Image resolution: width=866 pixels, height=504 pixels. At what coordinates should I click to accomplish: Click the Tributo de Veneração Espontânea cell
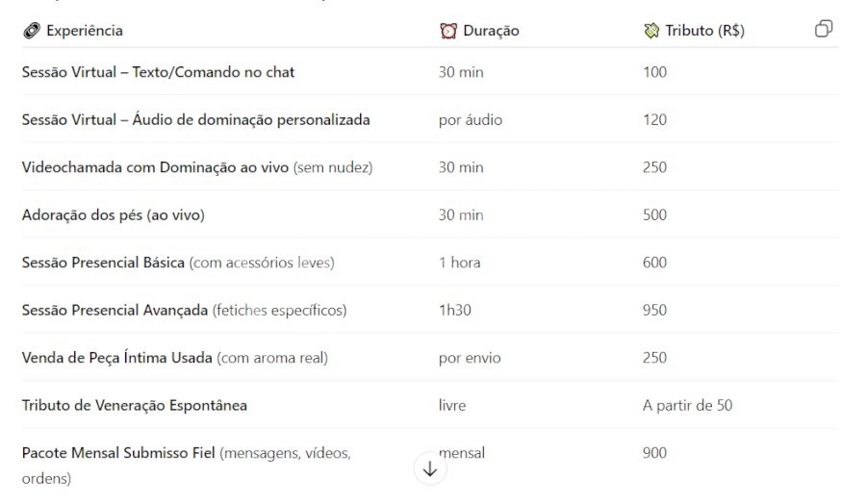[134, 405]
